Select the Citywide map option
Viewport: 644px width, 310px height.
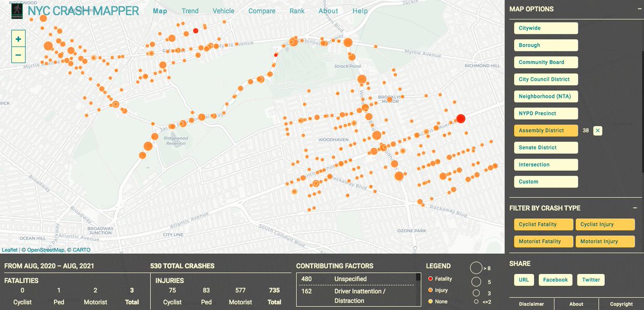tap(546, 28)
